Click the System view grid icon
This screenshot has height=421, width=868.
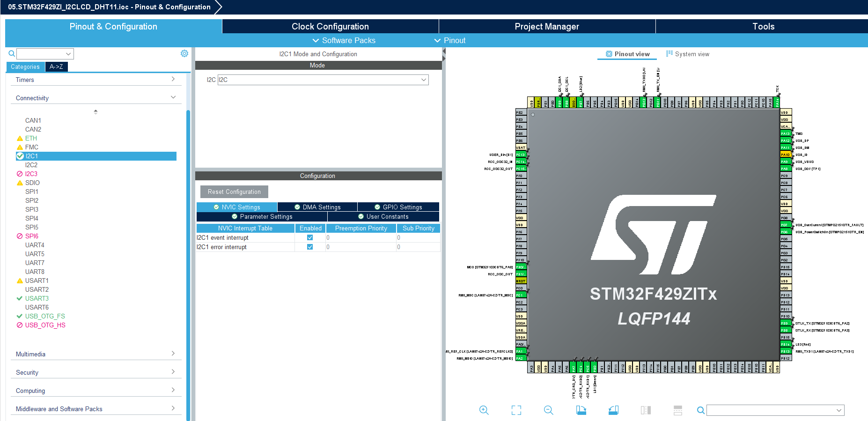click(x=669, y=54)
